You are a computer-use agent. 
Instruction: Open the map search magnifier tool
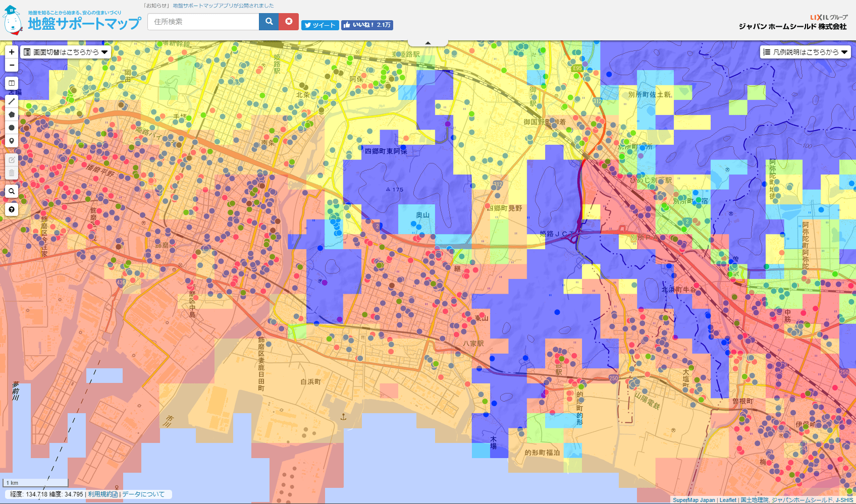click(x=12, y=191)
